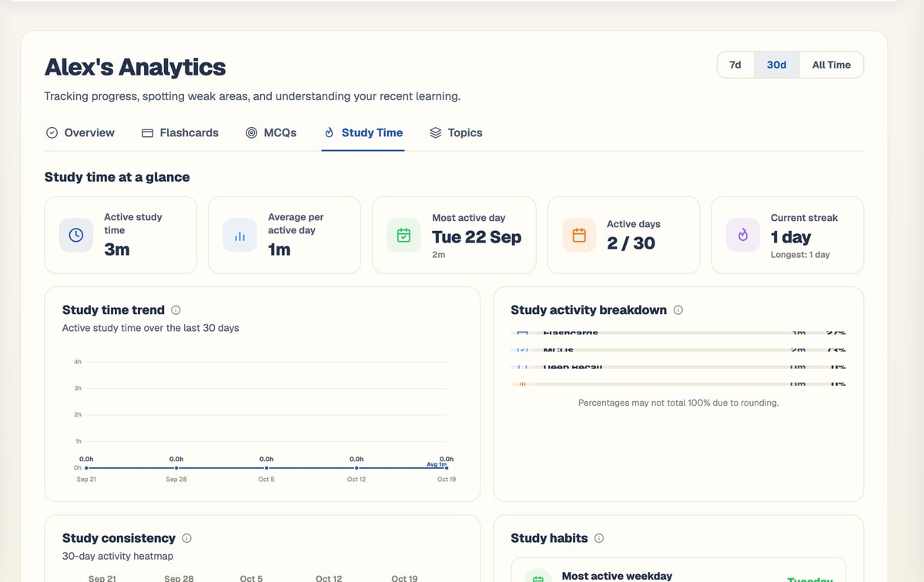The image size is (924, 582).
Task: Click the Sep 21 data point on trend chart
Action: (86, 467)
